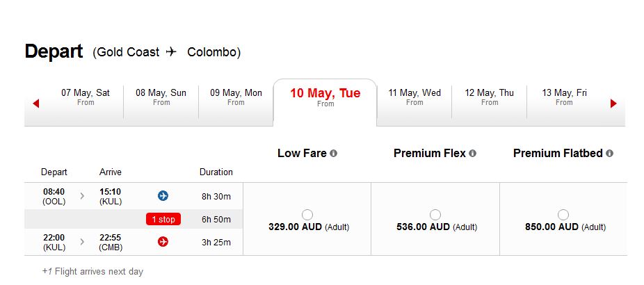Choose the 13 May, Fri date tab
This screenshot has width=644, height=285.
(x=564, y=97)
